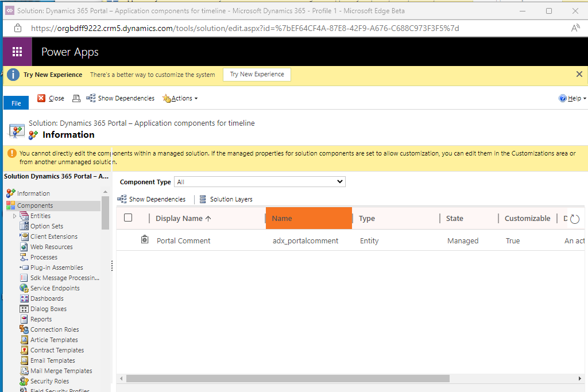Click the Article Templates icon
The image size is (588, 392).
24,340
